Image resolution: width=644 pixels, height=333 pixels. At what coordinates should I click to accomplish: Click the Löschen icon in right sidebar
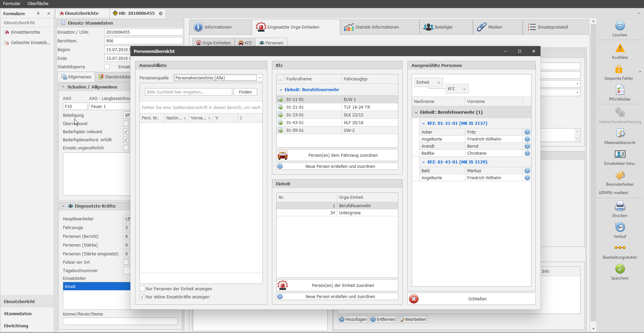pos(620,26)
